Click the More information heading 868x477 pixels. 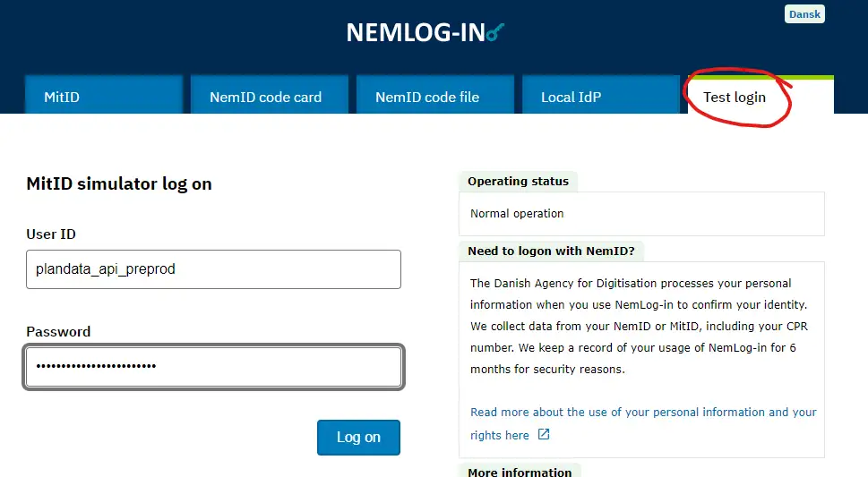(x=520, y=472)
